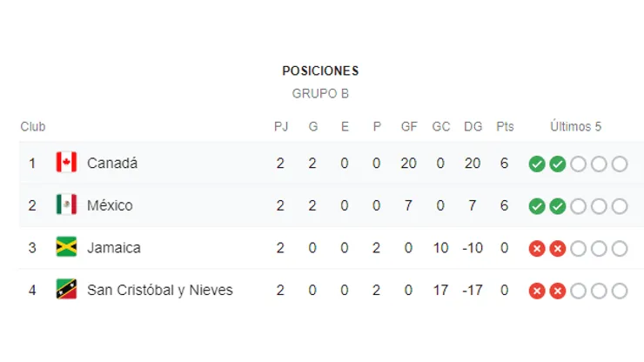Click Canadá's last empty result circle

(620, 164)
